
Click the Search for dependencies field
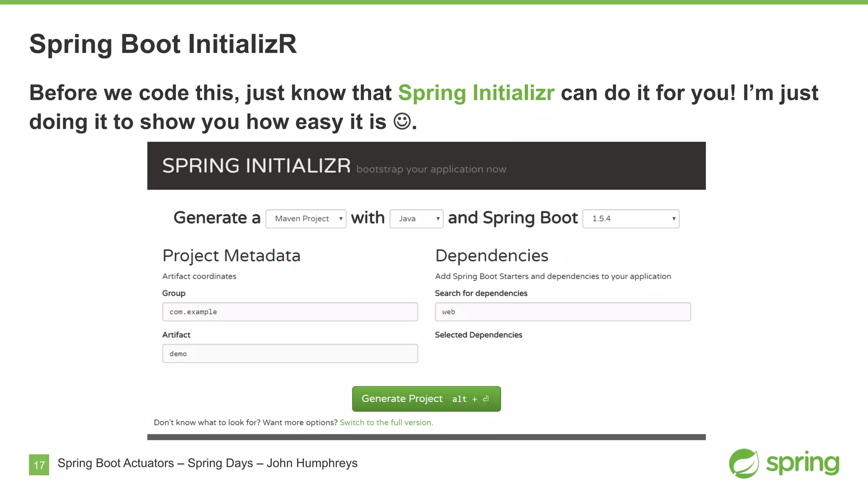click(x=562, y=312)
